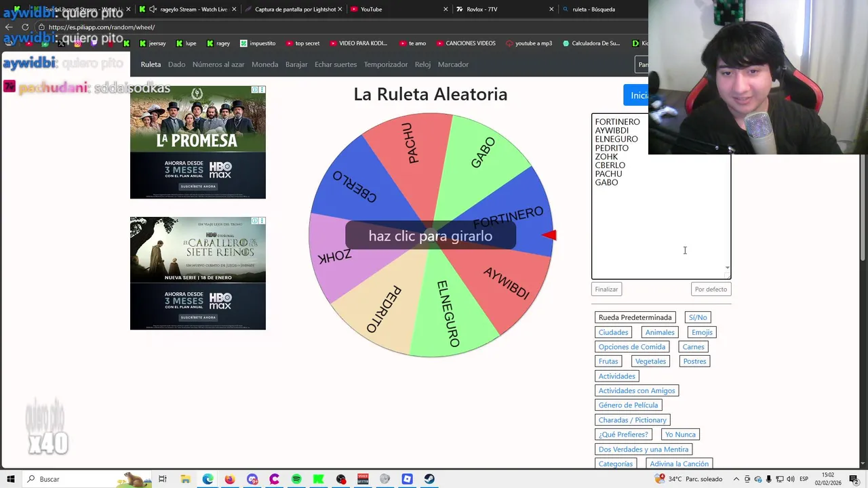Open the Kick app in the taskbar
Screen dimensions: 868x488
tap(319, 479)
